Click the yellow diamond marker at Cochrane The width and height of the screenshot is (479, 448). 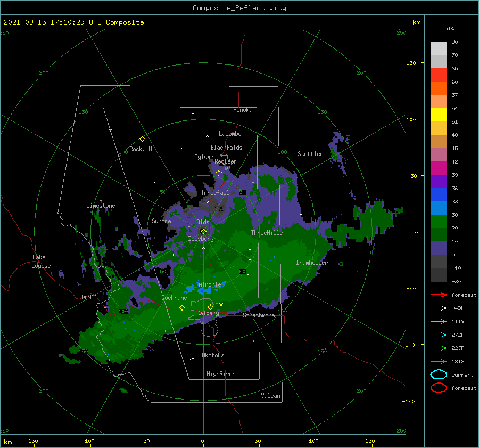(182, 307)
